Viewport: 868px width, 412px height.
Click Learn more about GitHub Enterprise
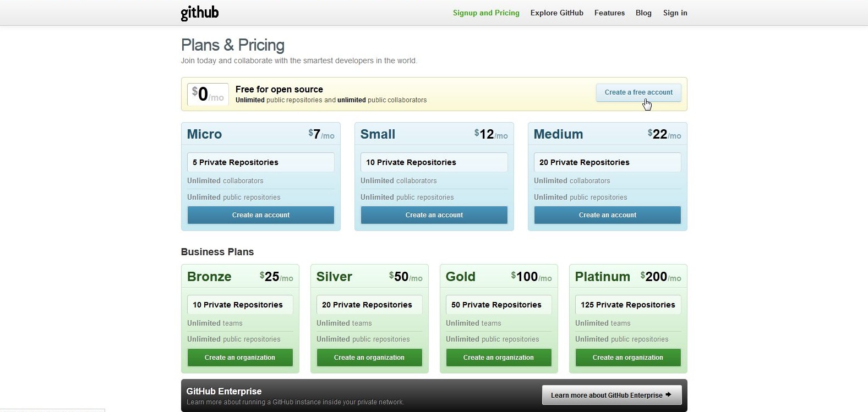click(612, 395)
